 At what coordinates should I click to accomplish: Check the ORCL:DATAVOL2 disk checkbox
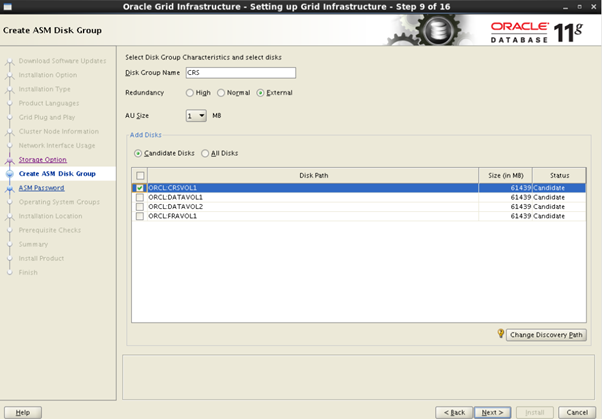[140, 207]
